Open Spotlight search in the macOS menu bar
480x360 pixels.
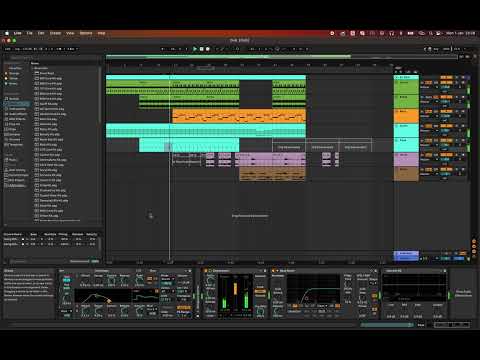click(431, 33)
